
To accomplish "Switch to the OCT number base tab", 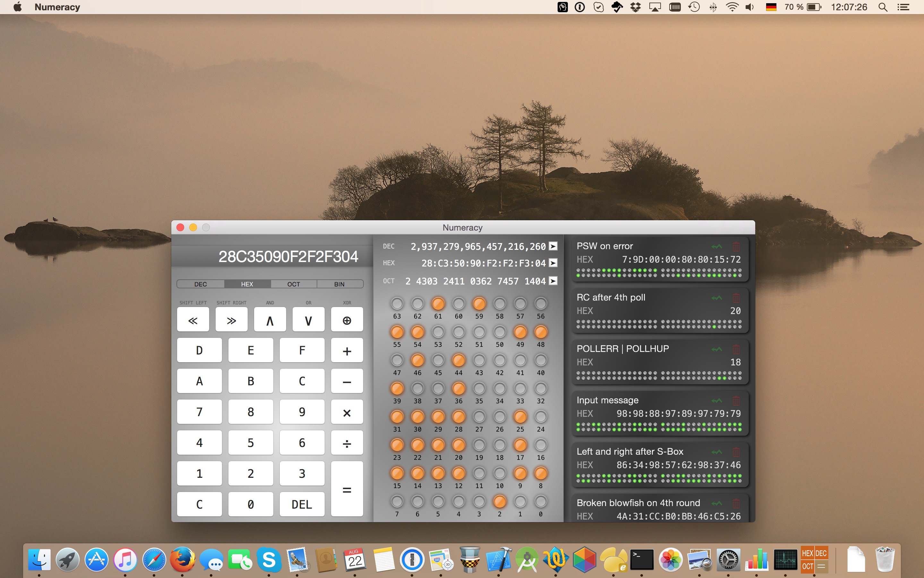I will pyautogui.click(x=294, y=284).
